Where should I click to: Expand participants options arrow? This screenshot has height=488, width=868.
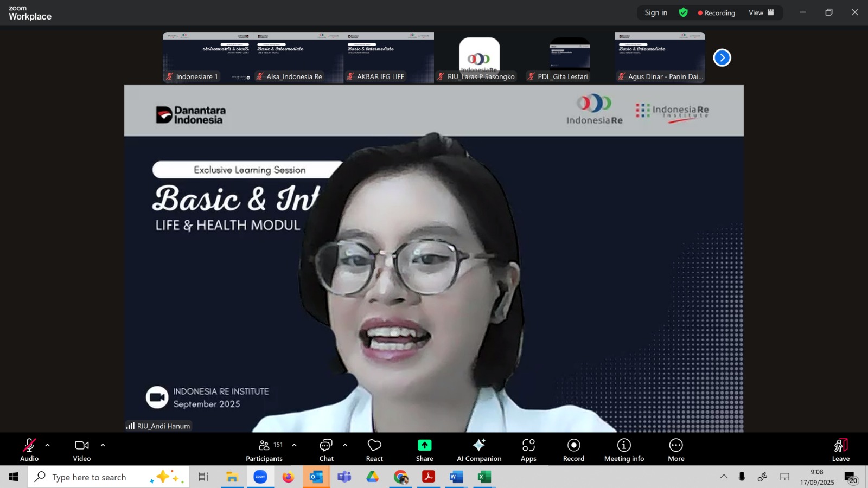point(294,445)
